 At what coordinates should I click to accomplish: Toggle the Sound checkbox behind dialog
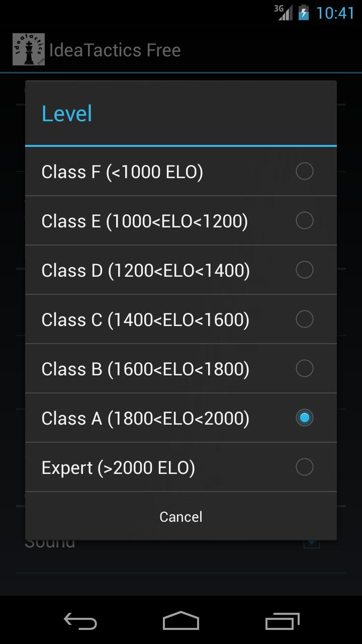[312, 543]
